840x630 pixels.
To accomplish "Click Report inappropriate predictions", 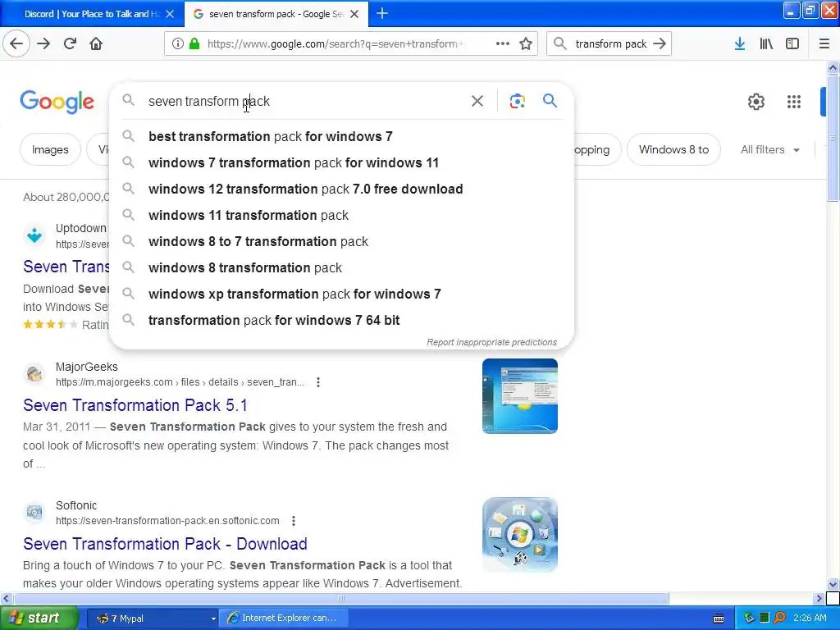I will 492,342.
